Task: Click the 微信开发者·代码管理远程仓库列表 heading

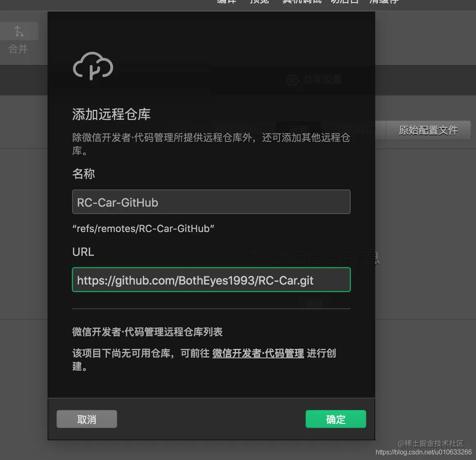Action: coord(147,332)
